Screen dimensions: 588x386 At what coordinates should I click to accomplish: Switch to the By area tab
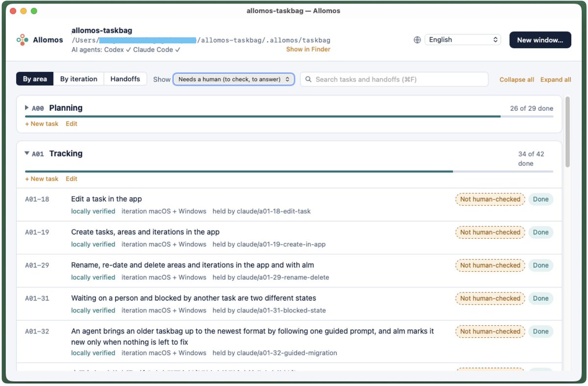[35, 79]
